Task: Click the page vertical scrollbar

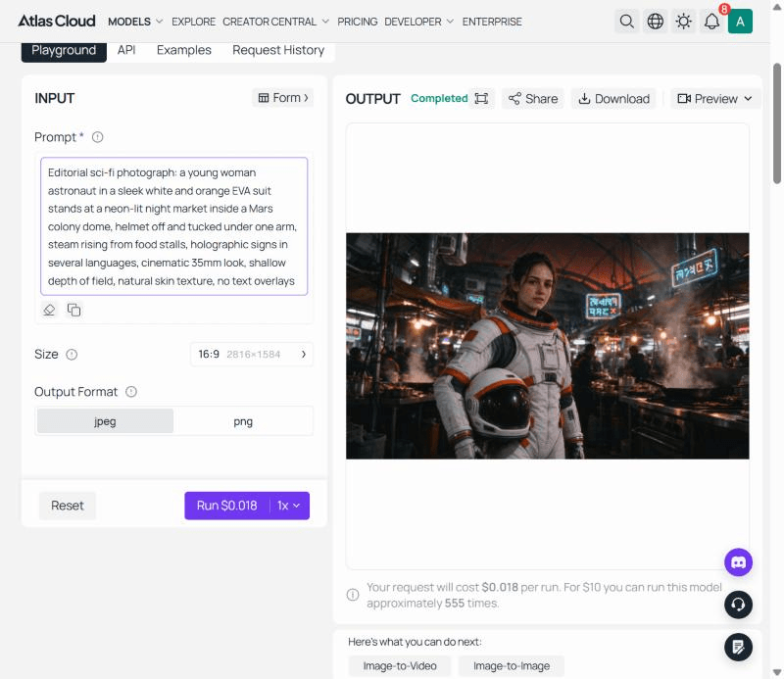Action: pyautogui.click(x=777, y=123)
